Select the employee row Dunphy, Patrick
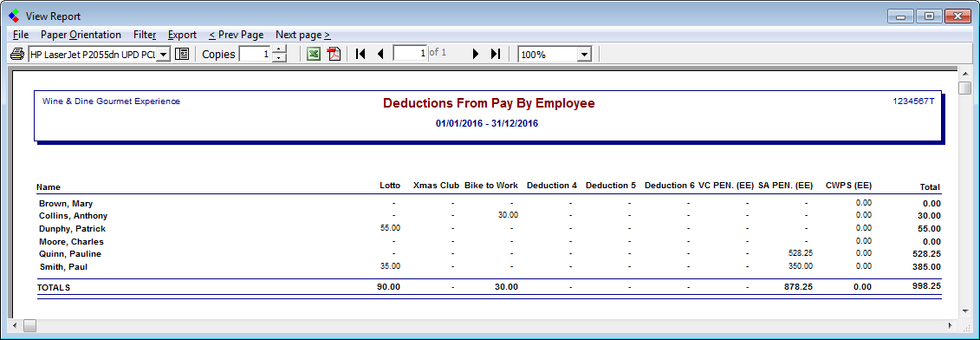The width and height of the screenshot is (980, 340). pyautogui.click(x=489, y=228)
